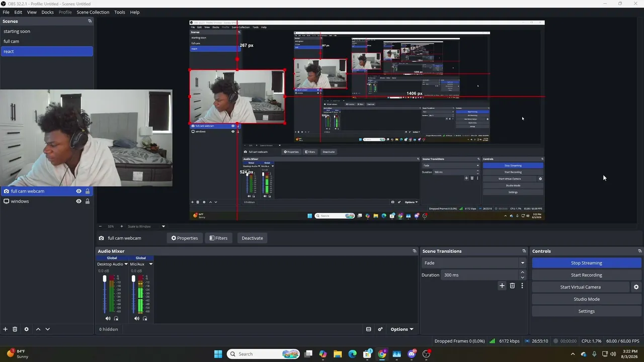Viewport: 644px width, 362px height.
Task: Open the source Filters button
Action: click(218, 238)
